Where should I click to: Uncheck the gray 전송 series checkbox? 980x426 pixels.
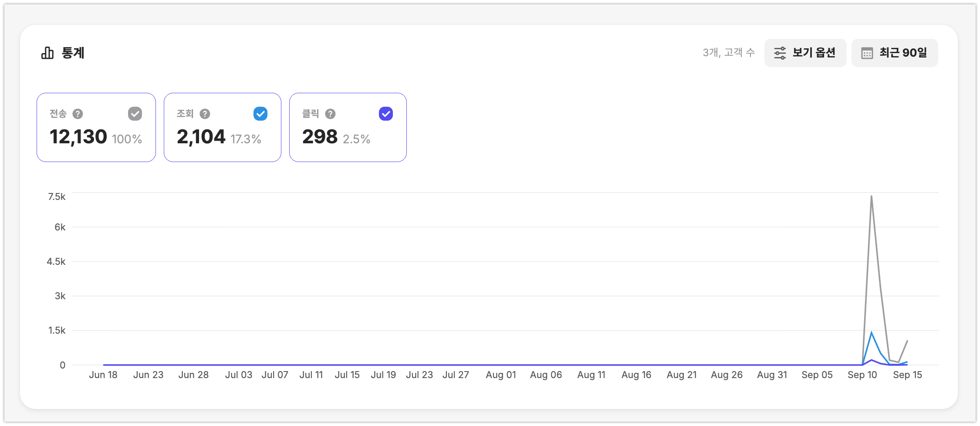pos(135,114)
